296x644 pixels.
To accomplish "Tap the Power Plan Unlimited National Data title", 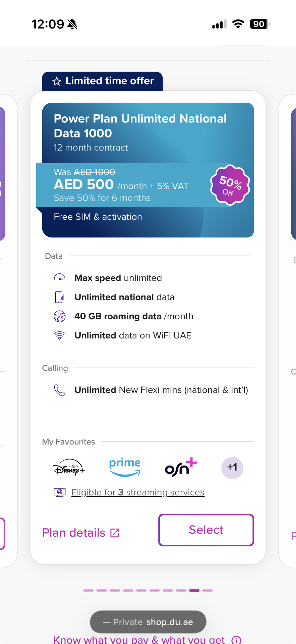I will click(x=140, y=126).
